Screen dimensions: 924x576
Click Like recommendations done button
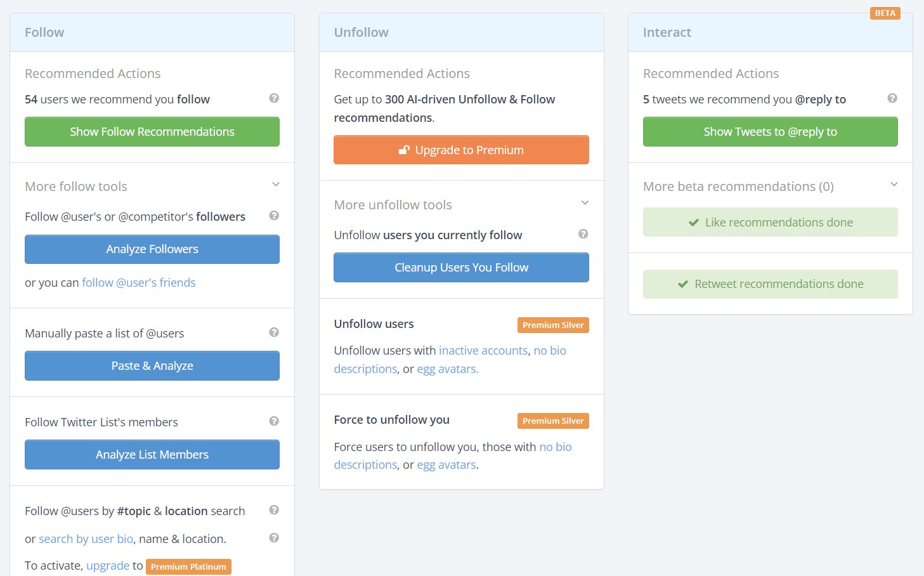(x=771, y=223)
